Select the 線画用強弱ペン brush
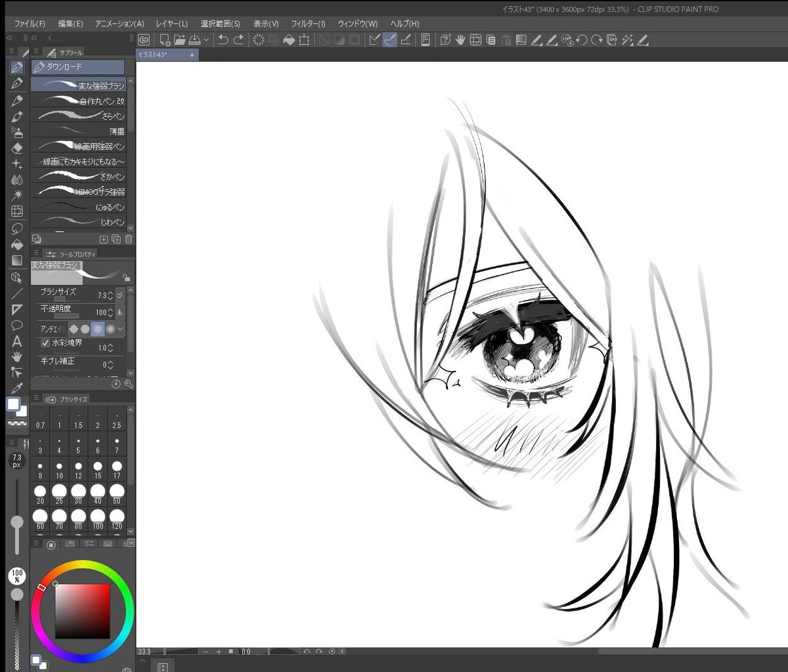The image size is (788, 672). pos(78,146)
